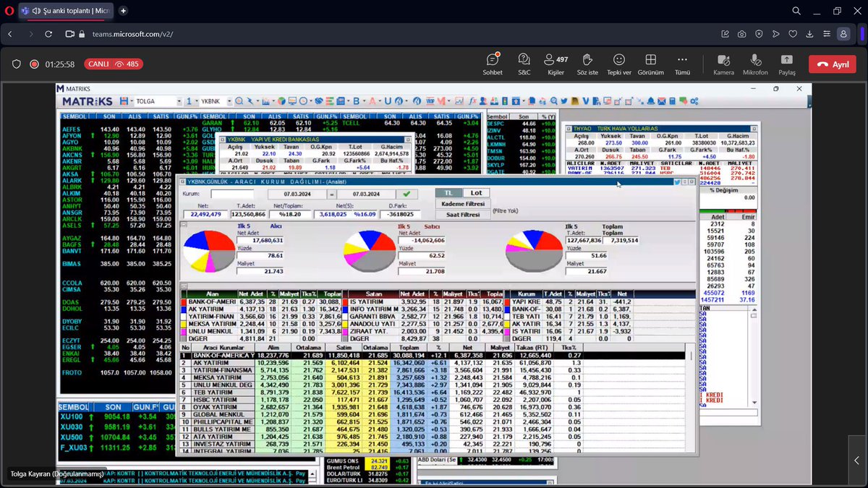
Task: Select the Lot toggle
Action: pos(476,193)
